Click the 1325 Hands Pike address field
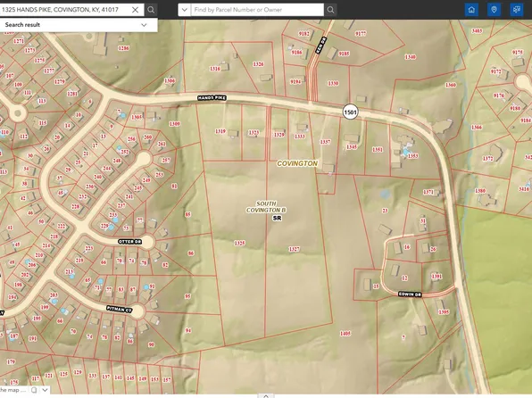The image size is (532, 398). coord(65,10)
